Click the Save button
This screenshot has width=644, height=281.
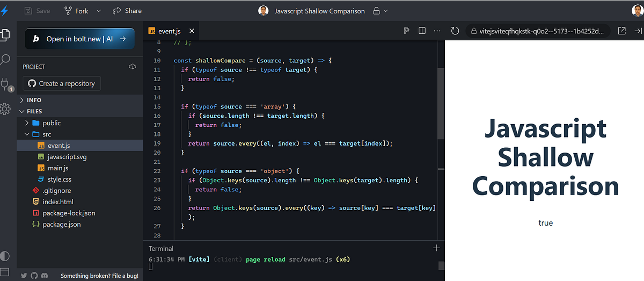(37, 11)
